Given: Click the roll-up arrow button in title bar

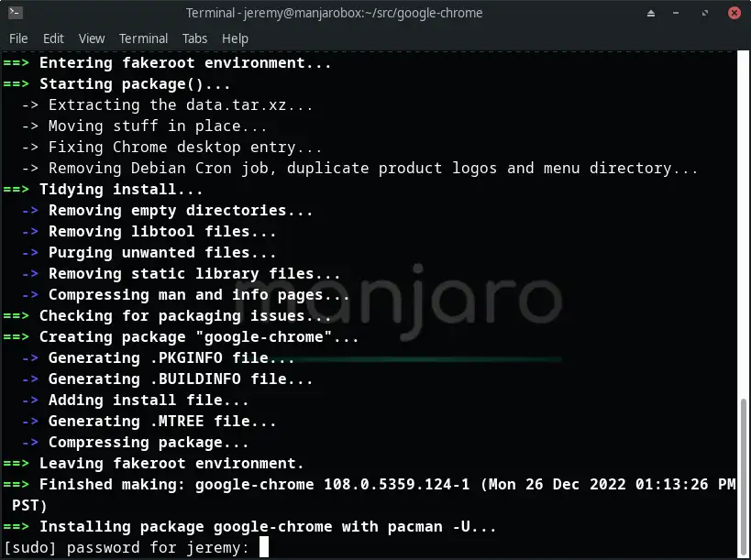Looking at the screenshot, I should tap(651, 13).
